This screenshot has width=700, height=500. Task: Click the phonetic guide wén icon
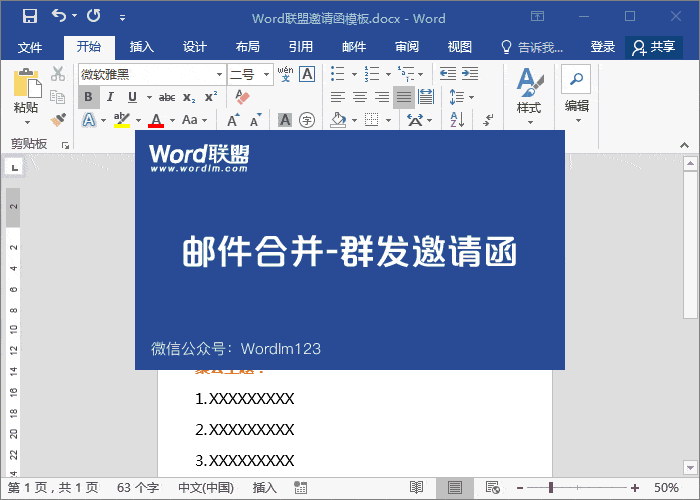285,74
